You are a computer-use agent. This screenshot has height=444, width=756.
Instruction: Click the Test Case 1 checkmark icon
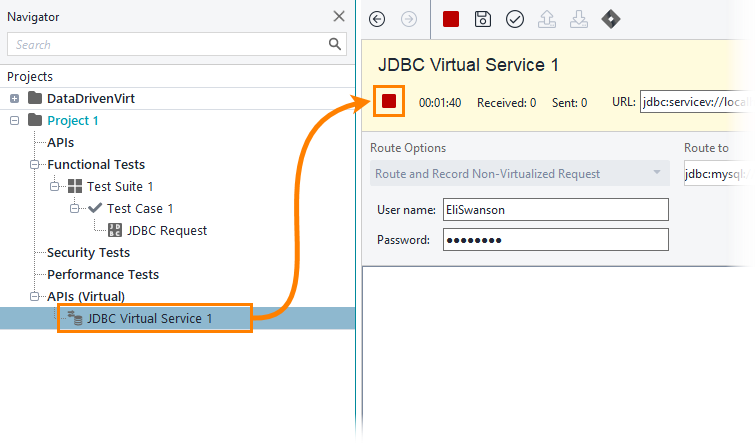tap(95, 208)
